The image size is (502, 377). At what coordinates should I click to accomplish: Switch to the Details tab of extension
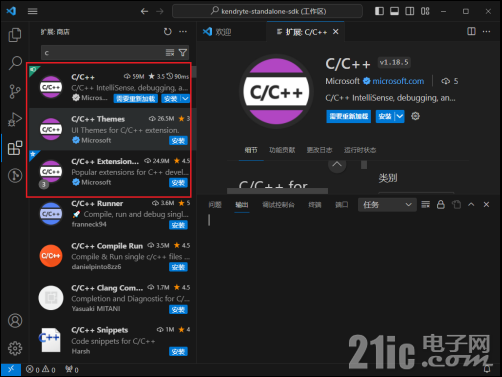click(x=251, y=150)
